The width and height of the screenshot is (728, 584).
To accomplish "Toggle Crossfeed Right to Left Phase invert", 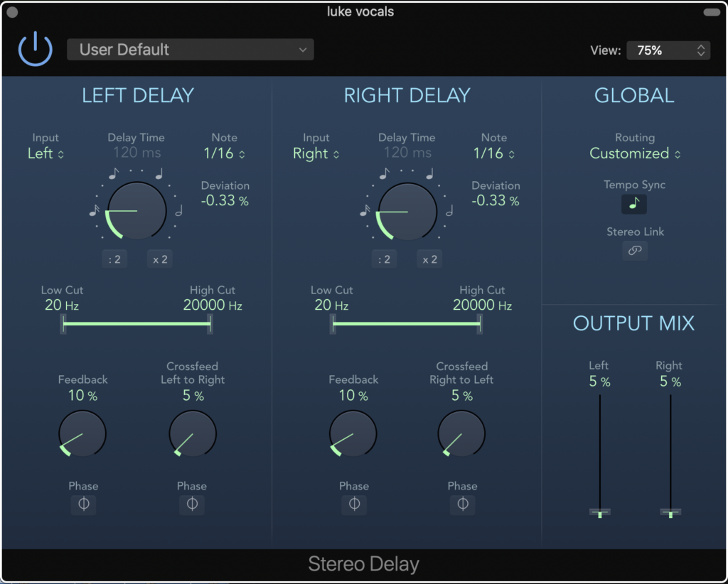I will pos(463,504).
